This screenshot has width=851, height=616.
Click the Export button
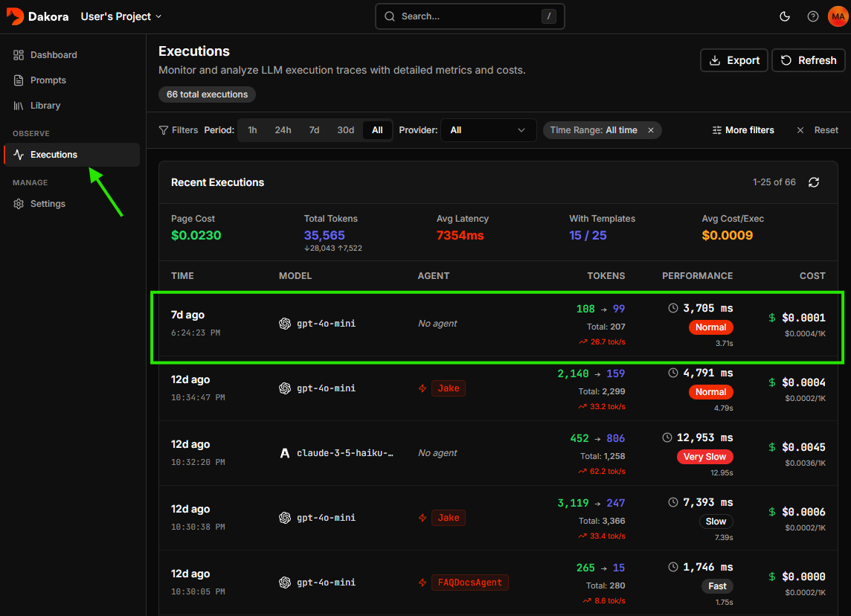click(733, 60)
